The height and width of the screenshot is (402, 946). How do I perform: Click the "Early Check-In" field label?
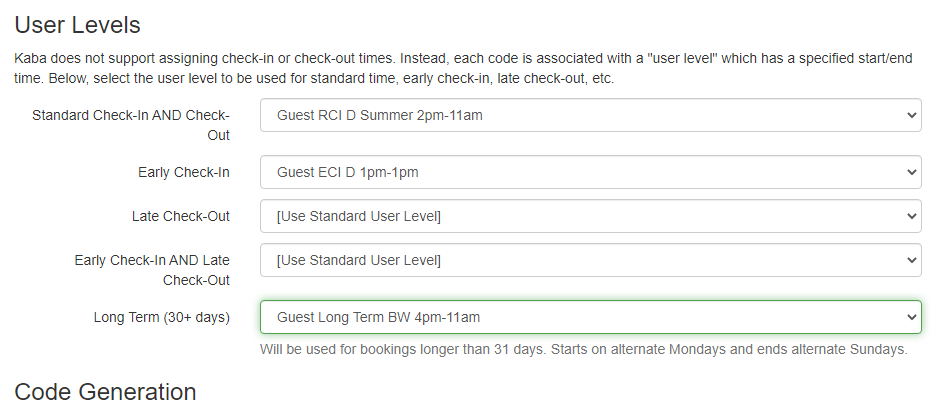(x=183, y=172)
